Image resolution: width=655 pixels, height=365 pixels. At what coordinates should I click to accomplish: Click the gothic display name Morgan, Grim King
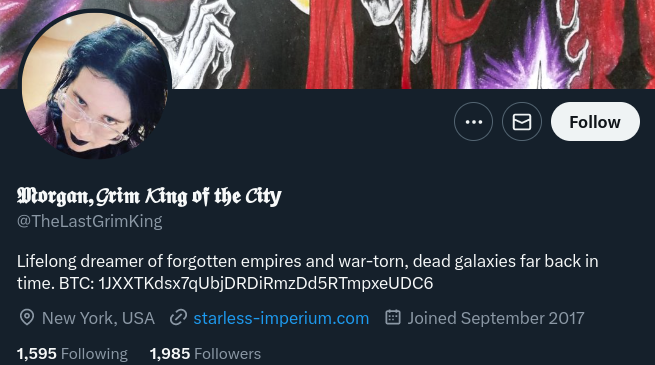point(149,196)
